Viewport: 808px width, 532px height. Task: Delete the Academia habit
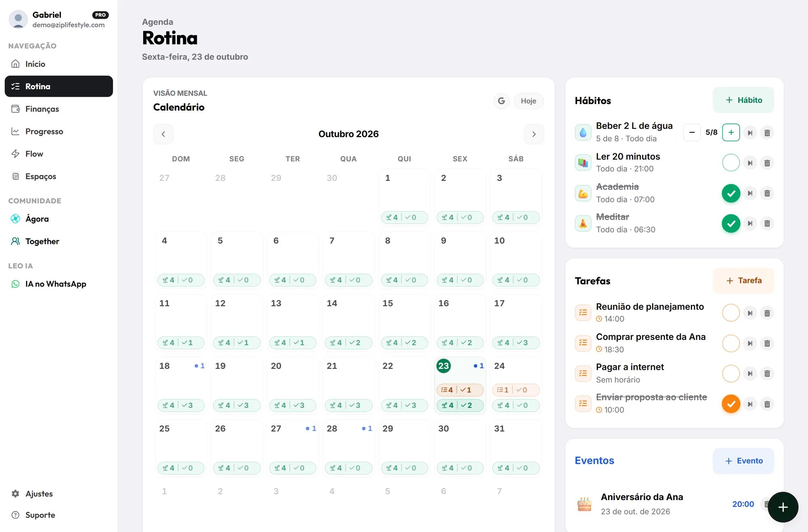[x=767, y=193]
